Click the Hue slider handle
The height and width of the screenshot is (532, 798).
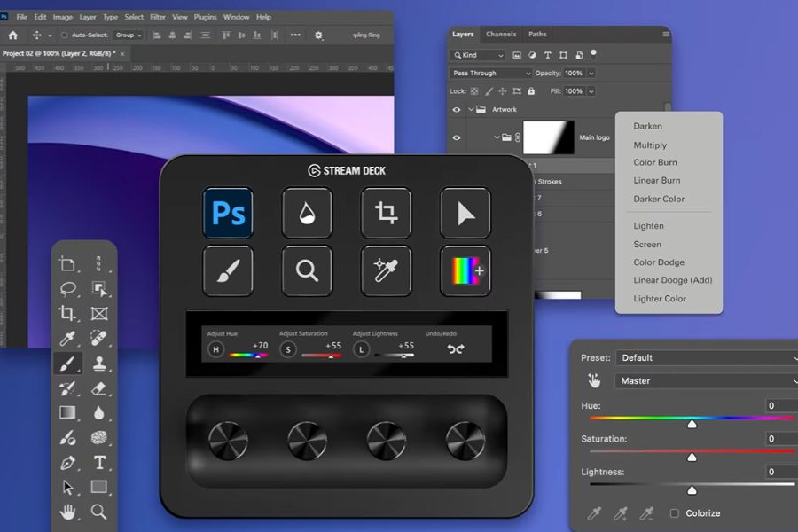[692, 424]
